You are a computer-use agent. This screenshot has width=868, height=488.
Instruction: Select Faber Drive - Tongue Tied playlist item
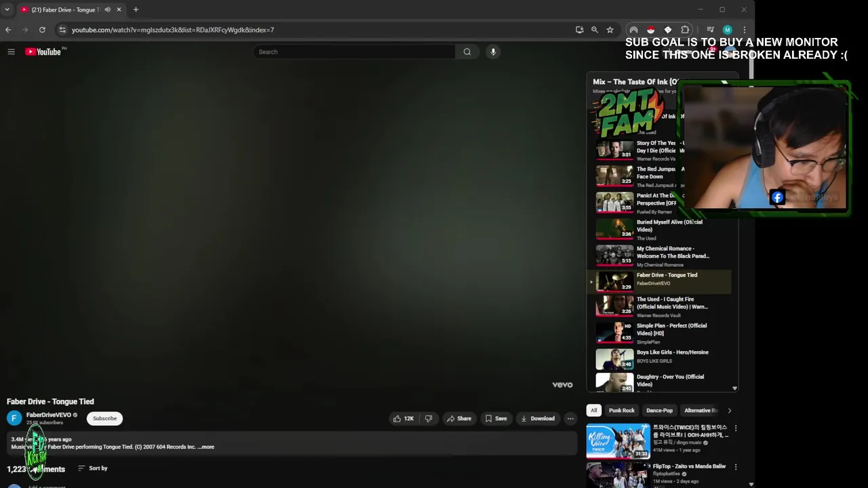[659, 281]
